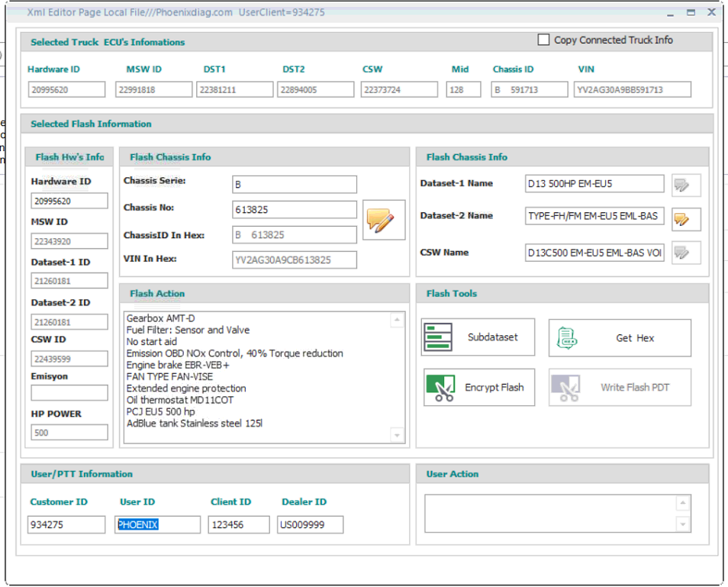Click the top Hardware ID field 20995620
The image size is (728, 587).
point(67,89)
